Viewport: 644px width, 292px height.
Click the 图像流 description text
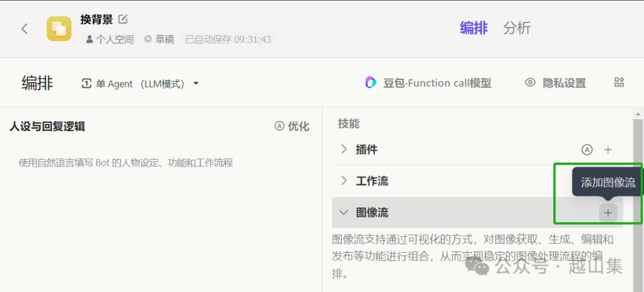472,257
